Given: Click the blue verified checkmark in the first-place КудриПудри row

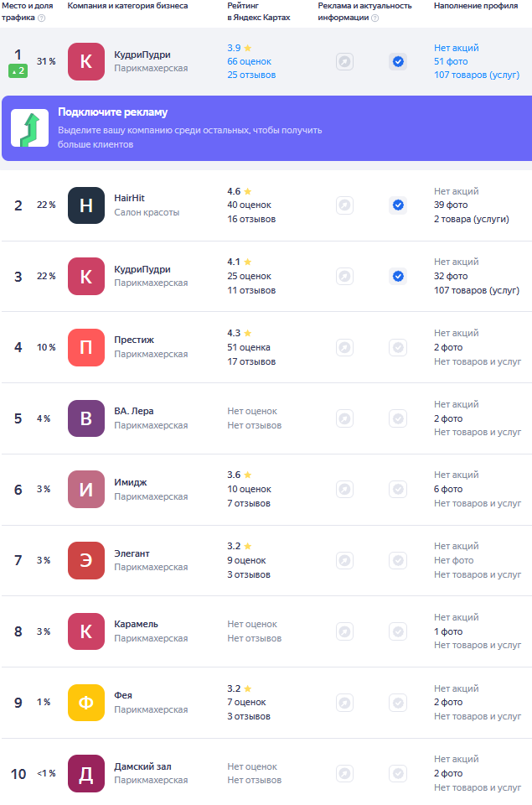Looking at the screenshot, I should click(x=398, y=61).
